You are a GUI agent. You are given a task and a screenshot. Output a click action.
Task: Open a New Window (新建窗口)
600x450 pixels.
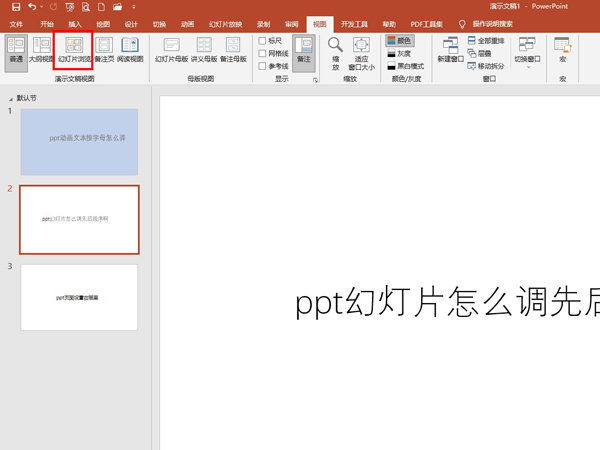pyautogui.click(x=451, y=49)
